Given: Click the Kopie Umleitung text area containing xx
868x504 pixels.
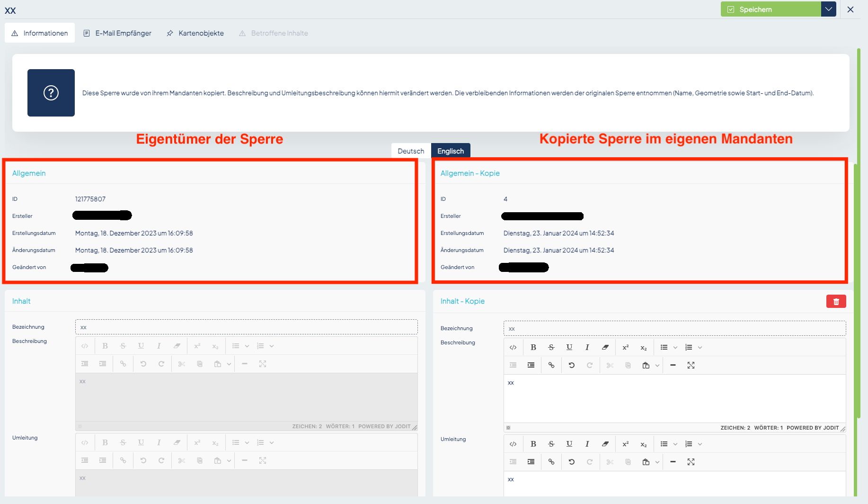Looking at the screenshot, I should (x=674, y=484).
